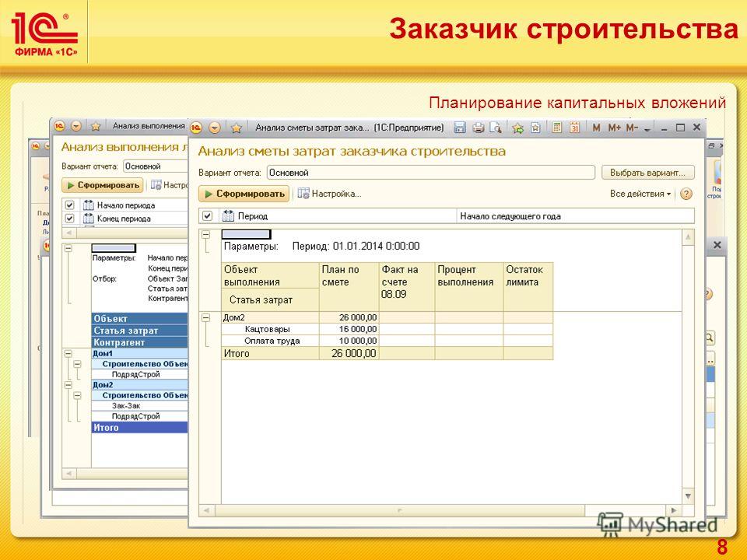Click the Начало периода calendar icon

(89, 205)
